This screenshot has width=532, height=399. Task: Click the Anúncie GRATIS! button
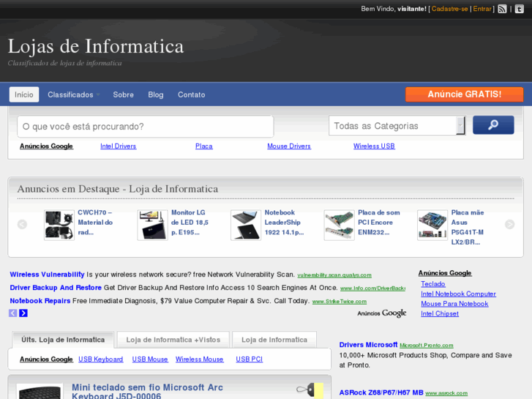point(464,94)
